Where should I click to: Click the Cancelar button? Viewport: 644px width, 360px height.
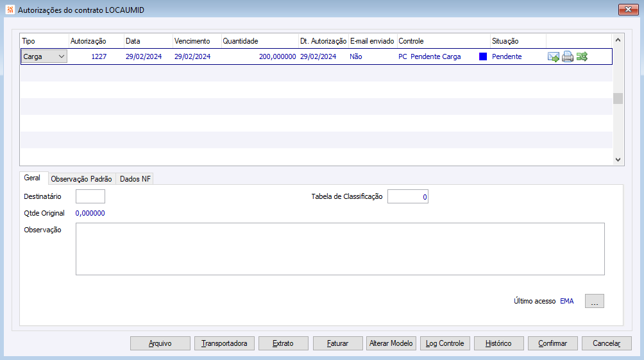tap(606, 343)
